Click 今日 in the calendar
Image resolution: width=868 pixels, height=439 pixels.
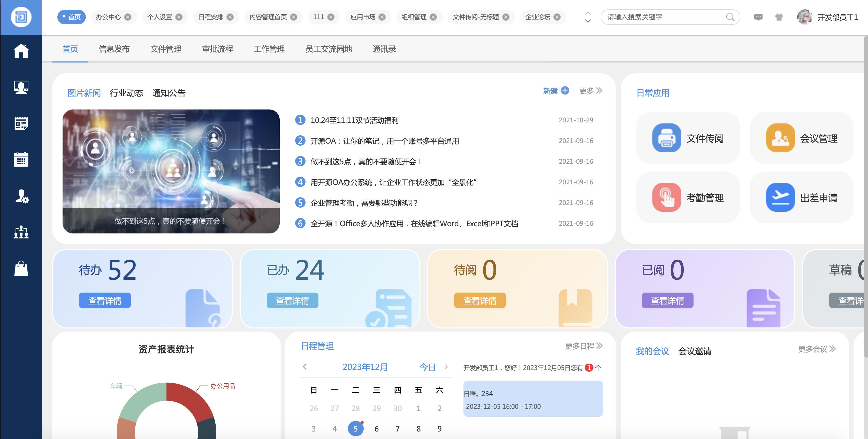[x=427, y=367]
